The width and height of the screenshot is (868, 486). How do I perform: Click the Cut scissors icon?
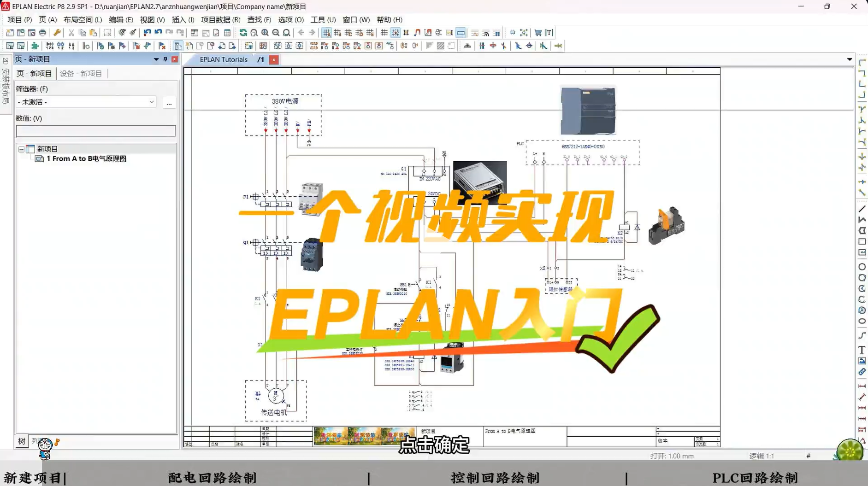[x=71, y=33]
